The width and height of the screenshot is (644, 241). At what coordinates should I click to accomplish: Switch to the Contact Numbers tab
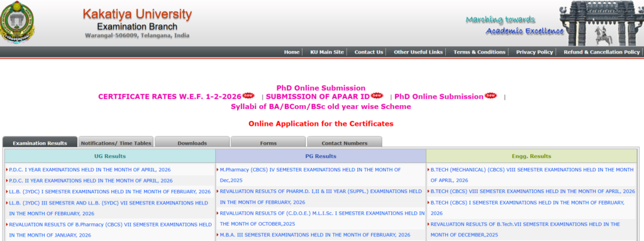point(344,142)
